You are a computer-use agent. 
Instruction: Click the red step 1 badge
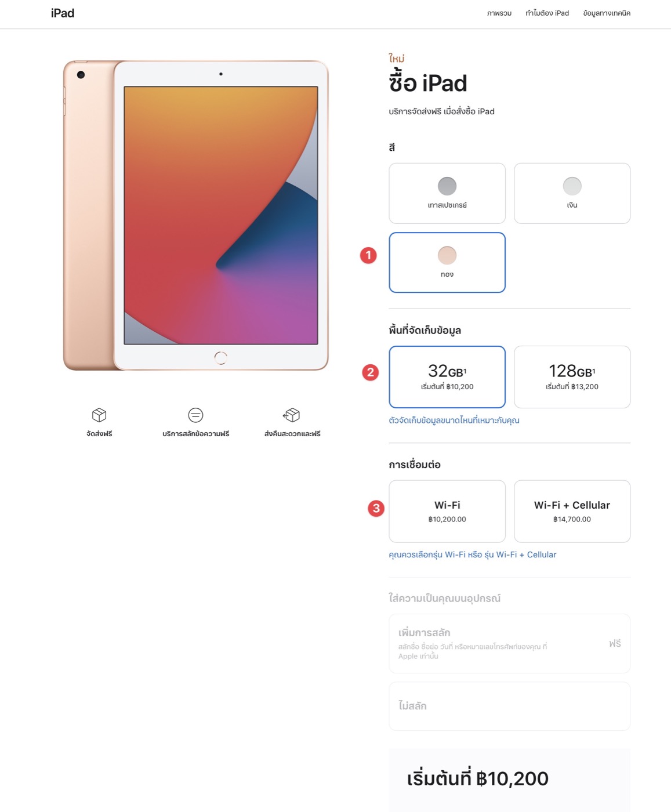pos(368,255)
